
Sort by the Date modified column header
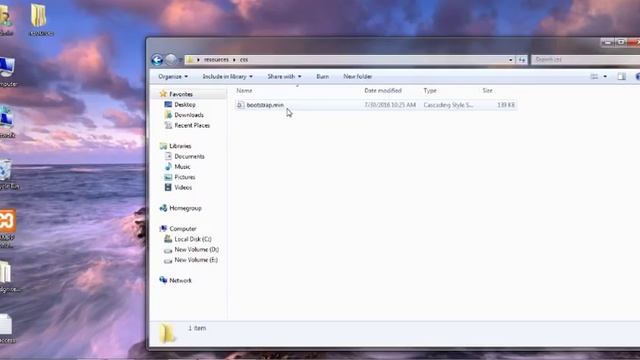tap(383, 91)
